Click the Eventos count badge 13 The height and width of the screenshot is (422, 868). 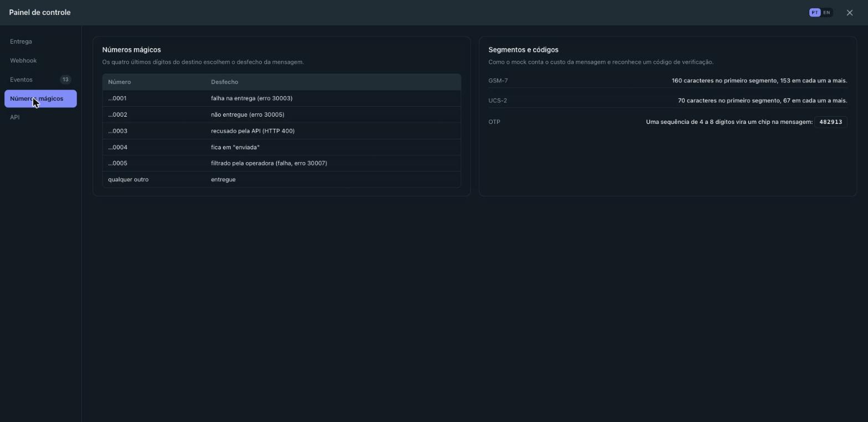click(x=65, y=80)
